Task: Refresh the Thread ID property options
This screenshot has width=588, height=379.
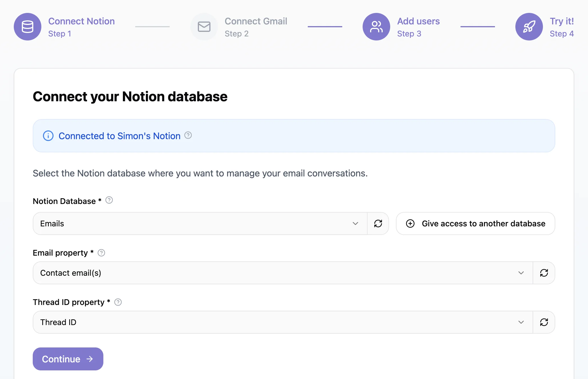Action: (544, 322)
